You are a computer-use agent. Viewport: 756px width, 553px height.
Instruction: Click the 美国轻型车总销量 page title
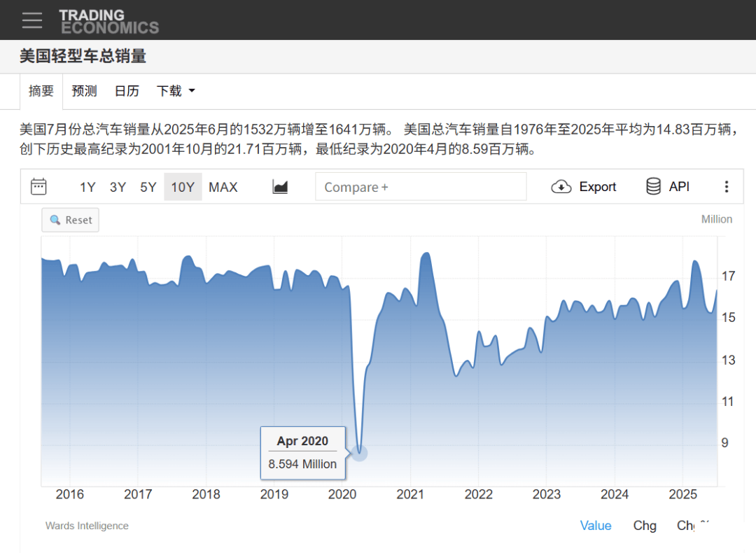83,56
